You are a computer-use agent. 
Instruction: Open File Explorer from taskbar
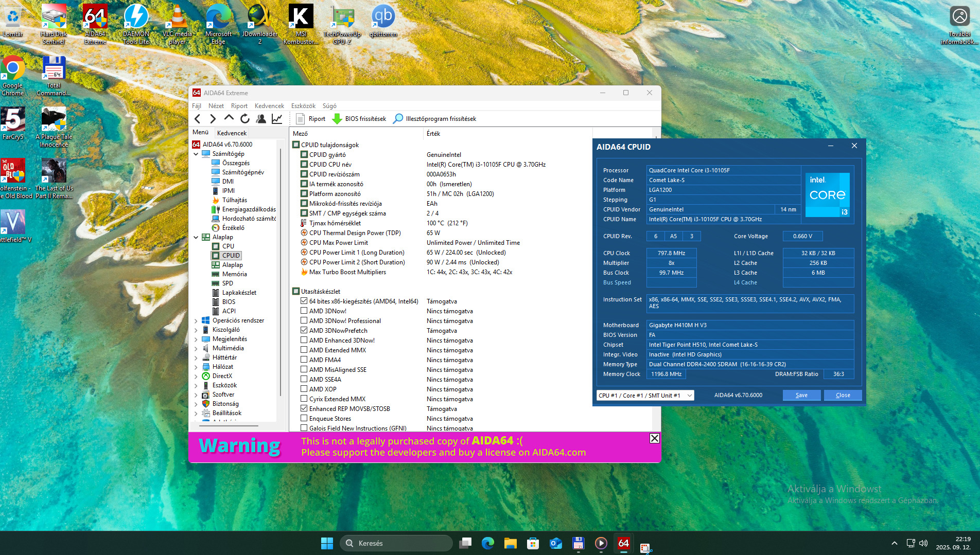511,543
